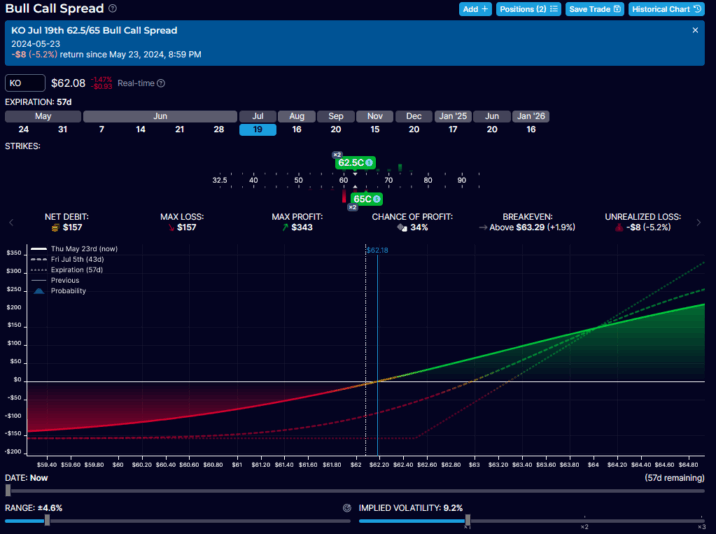Click the left arrow beside Net Debit
The image size is (716, 534).
11,222
